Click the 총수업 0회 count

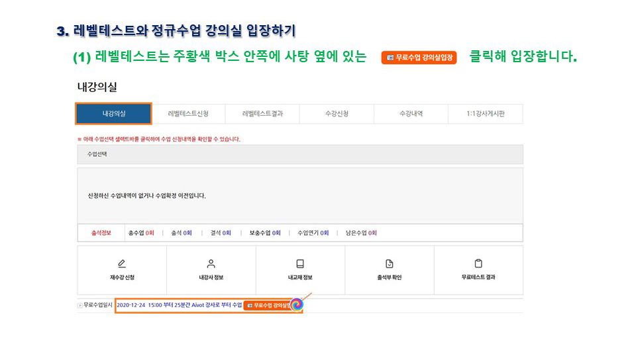(x=141, y=233)
